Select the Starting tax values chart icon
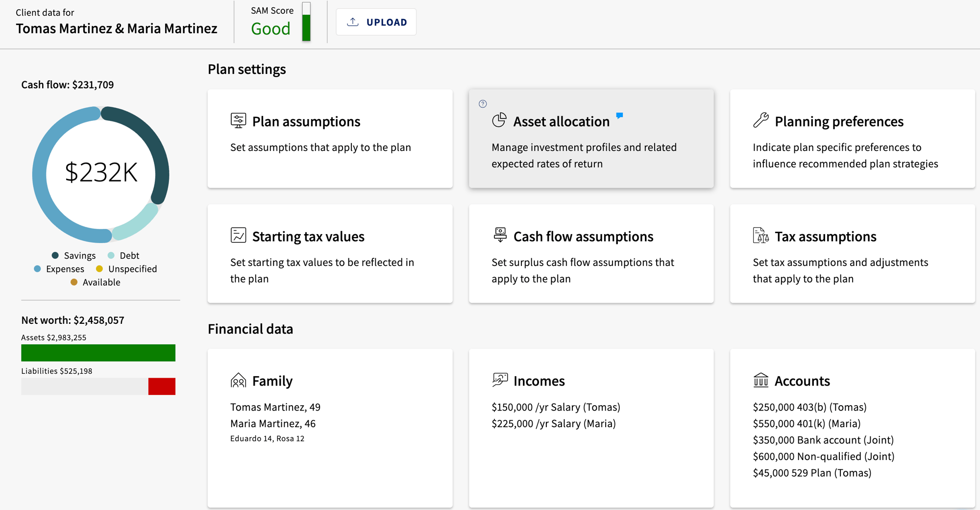The width and height of the screenshot is (980, 510). (238, 235)
